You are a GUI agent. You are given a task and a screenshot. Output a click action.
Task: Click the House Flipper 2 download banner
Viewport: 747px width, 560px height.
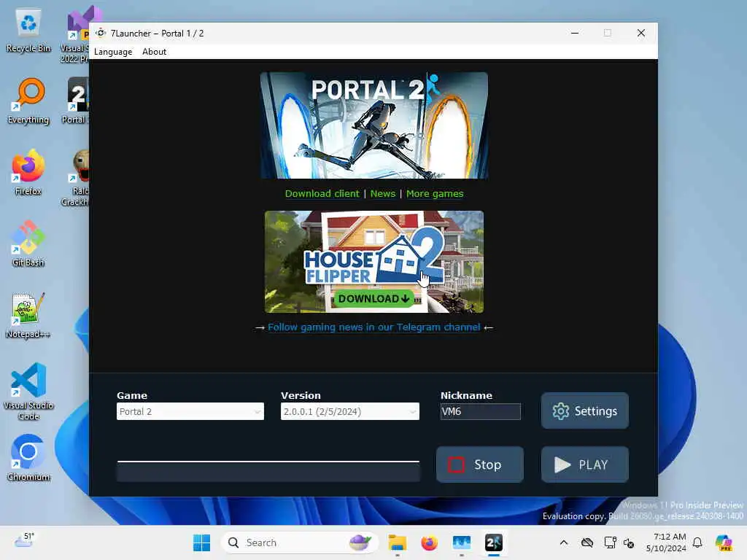(374, 262)
